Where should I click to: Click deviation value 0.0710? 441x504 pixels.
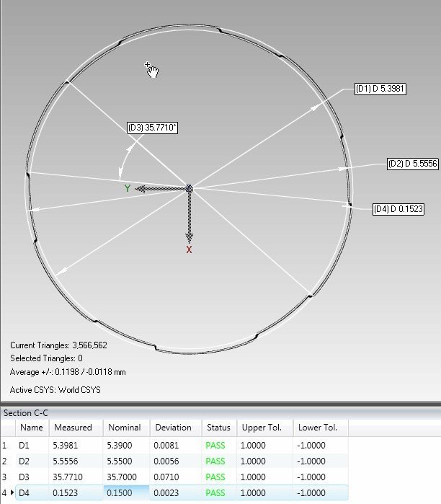click(166, 477)
